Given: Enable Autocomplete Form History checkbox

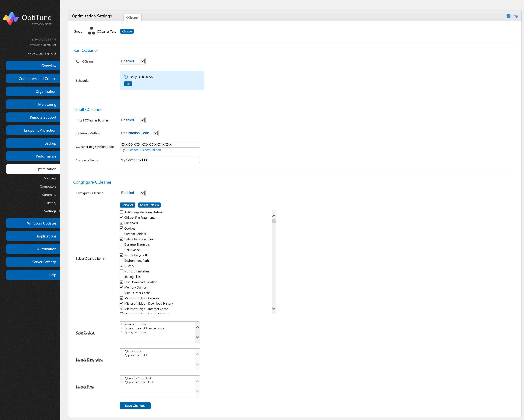Looking at the screenshot, I should click(121, 212).
